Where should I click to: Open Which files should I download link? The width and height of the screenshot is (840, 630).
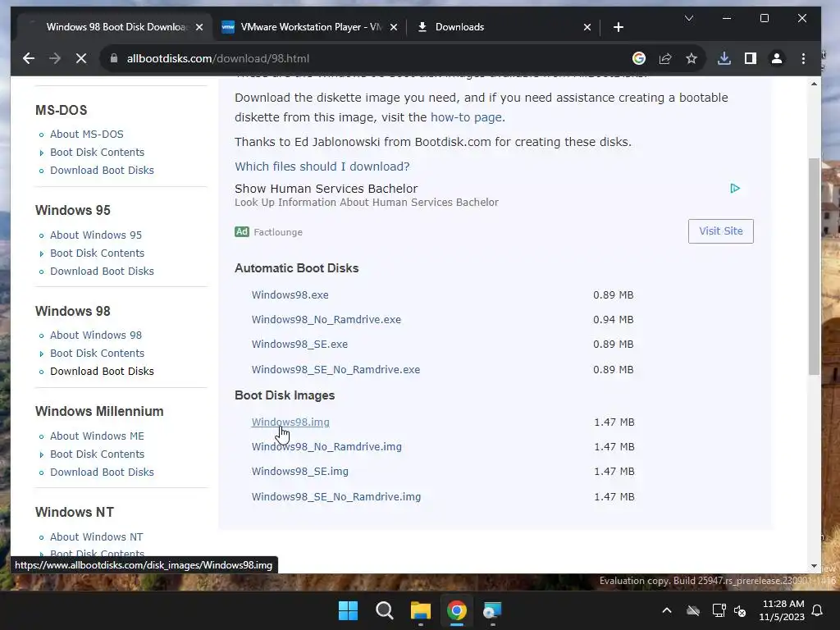pyautogui.click(x=322, y=167)
